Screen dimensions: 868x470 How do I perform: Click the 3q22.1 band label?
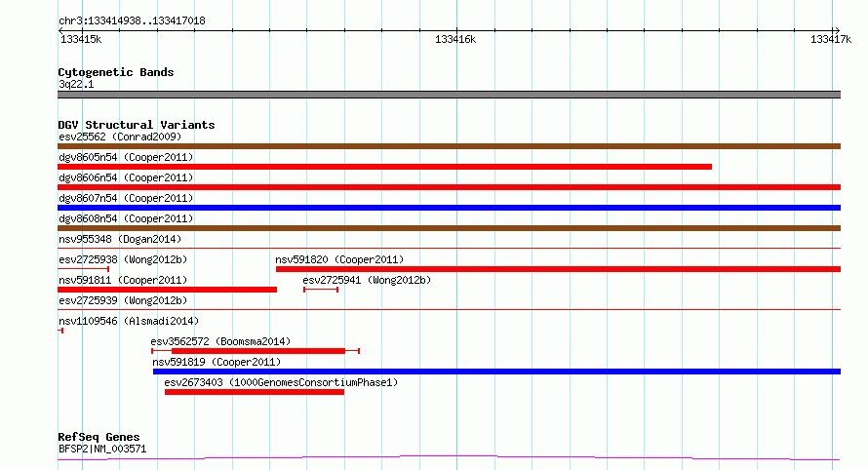coord(76,84)
